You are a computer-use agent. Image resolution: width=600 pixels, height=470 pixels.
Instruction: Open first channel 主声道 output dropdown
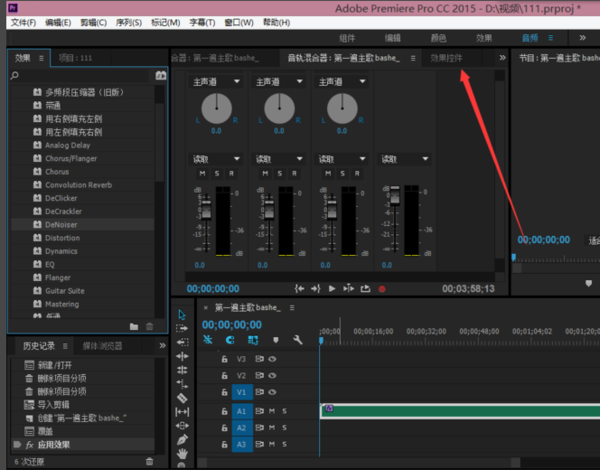(x=215, y=82)
